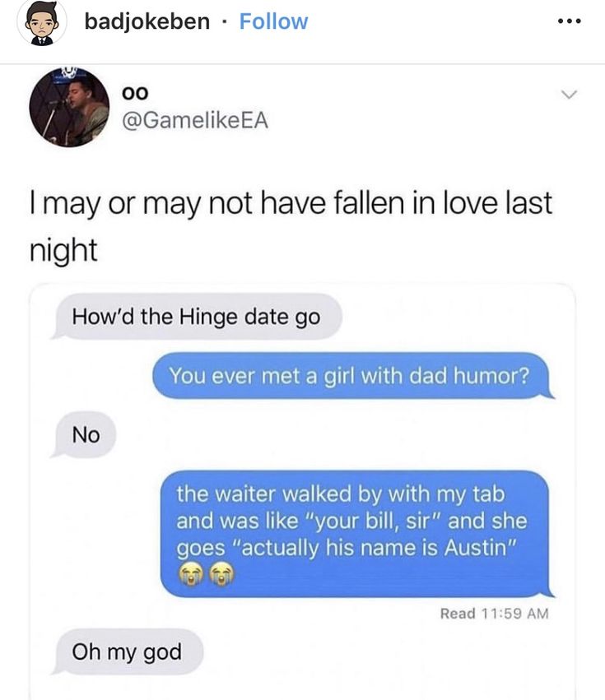The image size is (605, 700).
Task: Click the 'Read 11:59 AM' receipt
Action: coord(494,614)
